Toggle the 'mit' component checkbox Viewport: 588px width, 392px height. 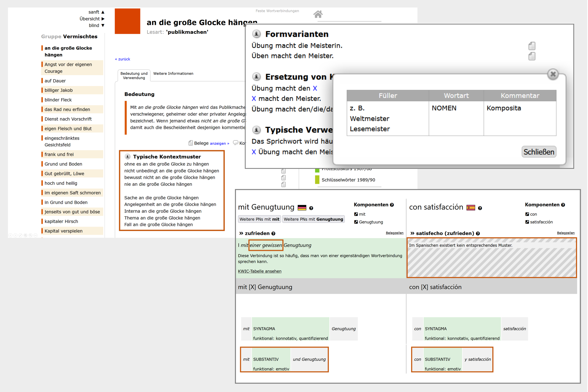[356, 214]
